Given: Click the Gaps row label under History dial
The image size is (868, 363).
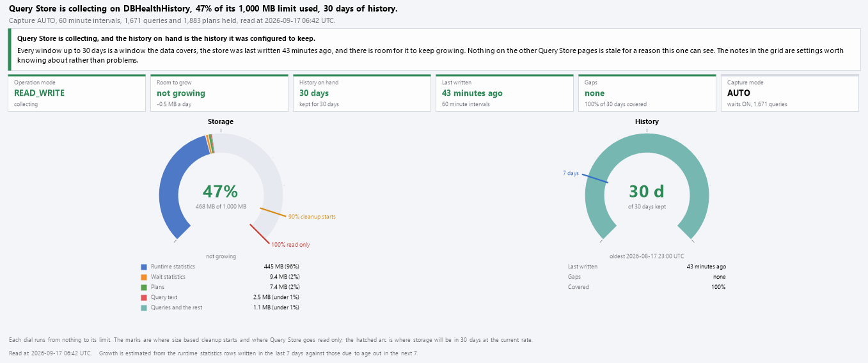Looking at the screenshot, I should [574, 277].
